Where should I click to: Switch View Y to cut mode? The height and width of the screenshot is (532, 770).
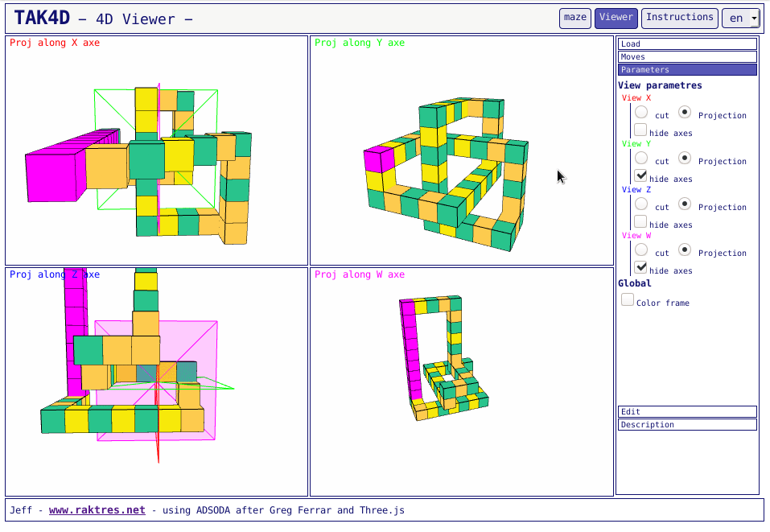[x=640, y=158]
